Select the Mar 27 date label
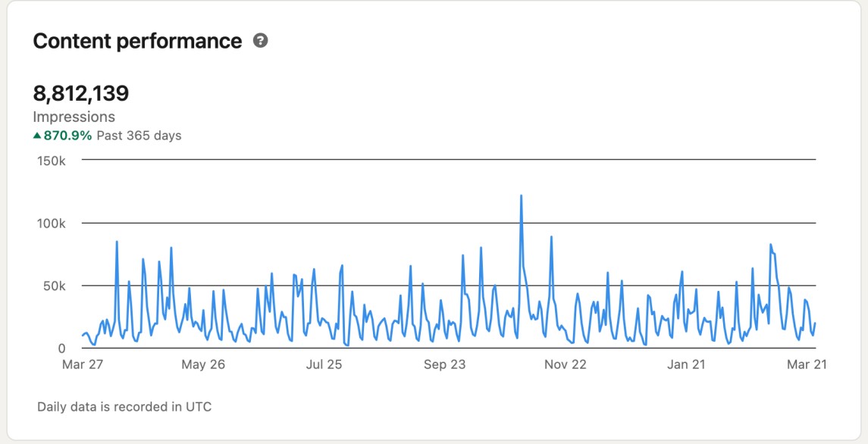Screen dimensions: 868x444 pos(82,364)
